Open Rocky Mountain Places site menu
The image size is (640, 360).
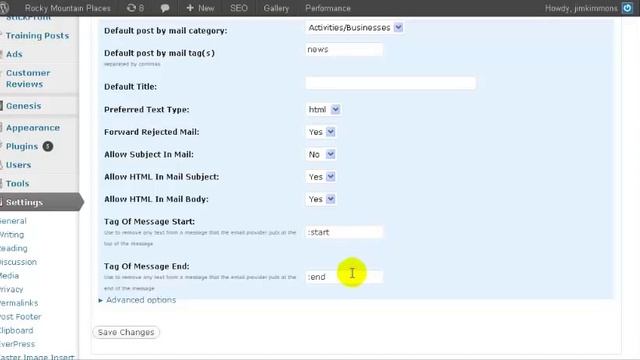tap(68, 8)
